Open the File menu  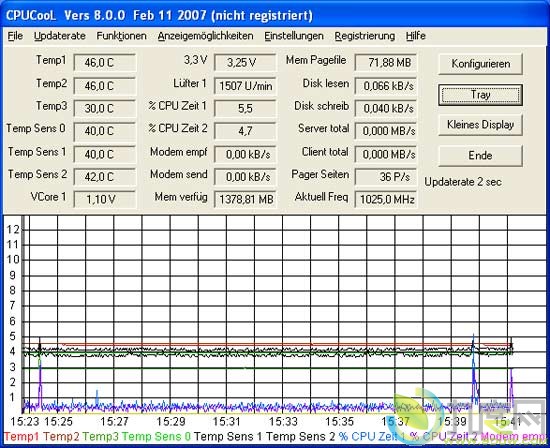coord(15,36)
